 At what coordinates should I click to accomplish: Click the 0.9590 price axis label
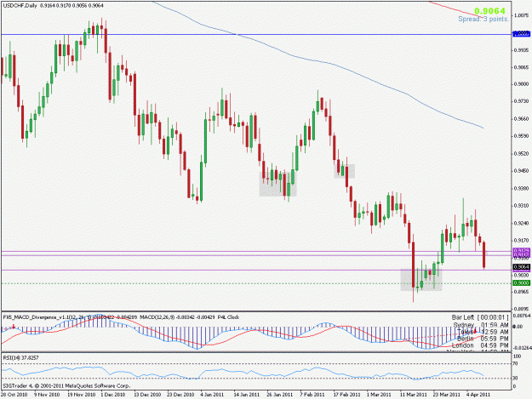coord(522,136)
